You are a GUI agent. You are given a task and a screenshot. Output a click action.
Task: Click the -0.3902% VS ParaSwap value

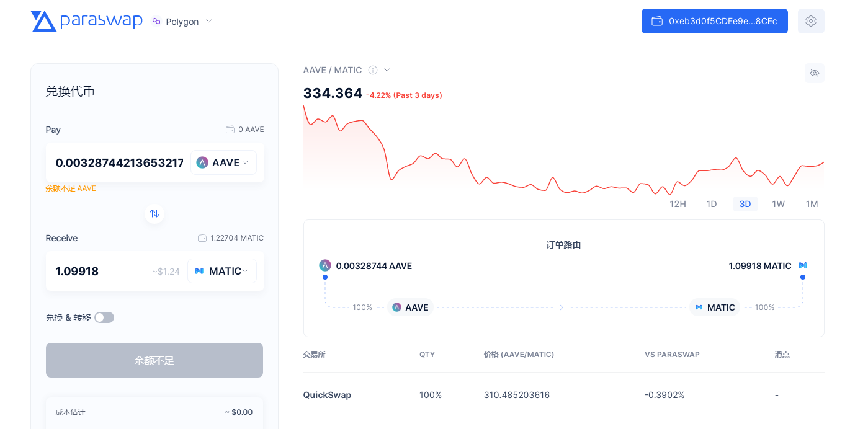(664, 395)
